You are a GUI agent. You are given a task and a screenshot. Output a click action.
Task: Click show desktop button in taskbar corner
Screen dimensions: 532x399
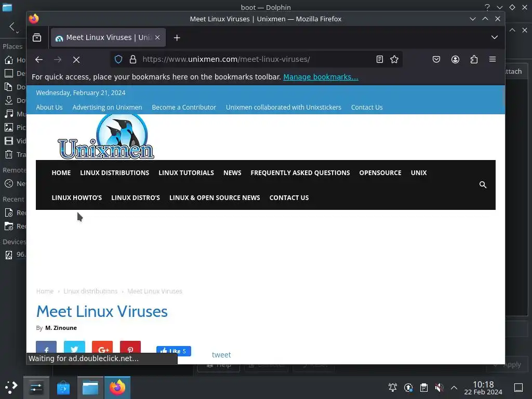coord(518,388)
